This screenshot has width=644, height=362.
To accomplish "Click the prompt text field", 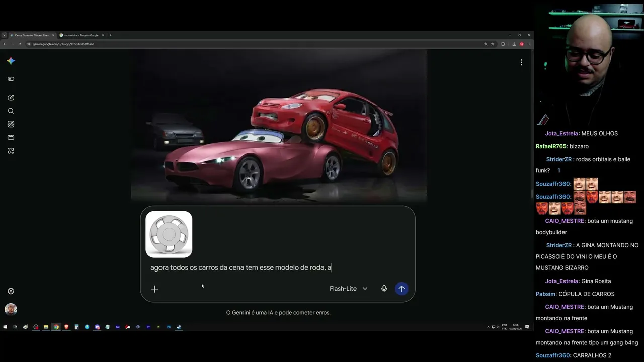I will click(x=278, y=267).
